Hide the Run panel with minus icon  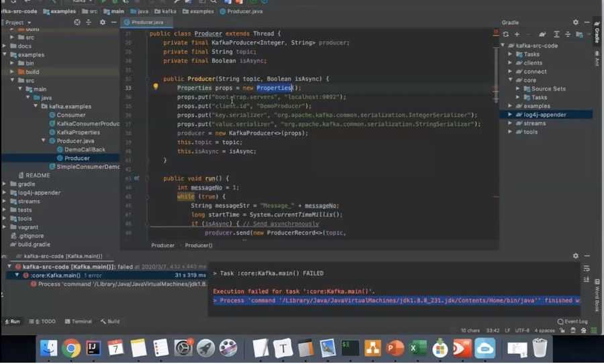pyautogui.click(x=587, y=255)
